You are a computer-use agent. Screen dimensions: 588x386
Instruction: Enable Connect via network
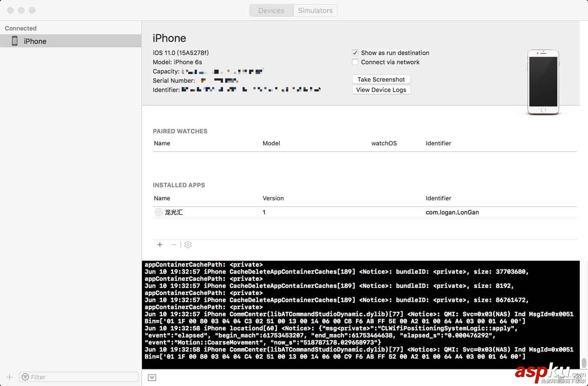(355, 62)
